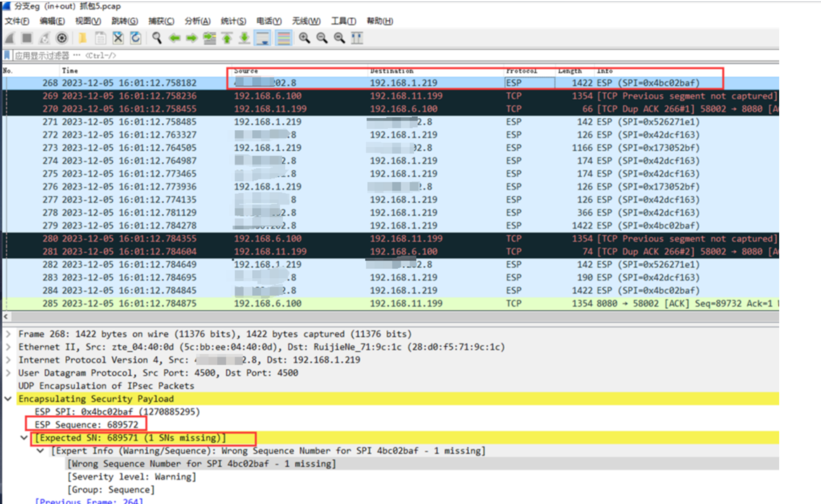This screenshot has height=504, width=821.
Task: Click the zoom in magnifier icon
Action: [304, 38]
